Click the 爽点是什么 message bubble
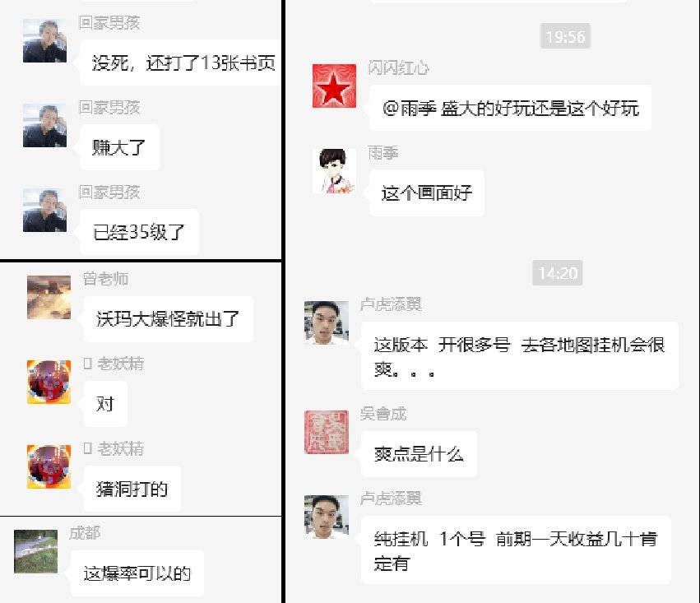 [x=419, y=454]
